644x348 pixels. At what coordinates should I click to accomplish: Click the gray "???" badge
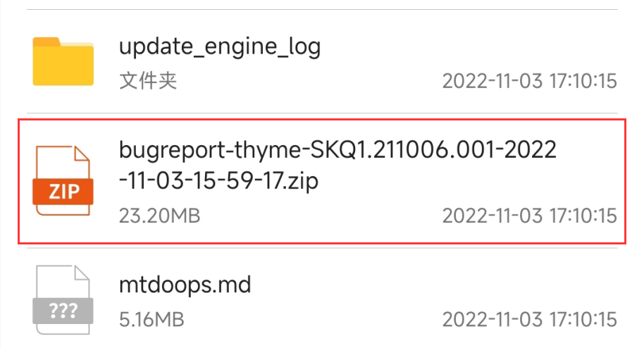[63, 311]
